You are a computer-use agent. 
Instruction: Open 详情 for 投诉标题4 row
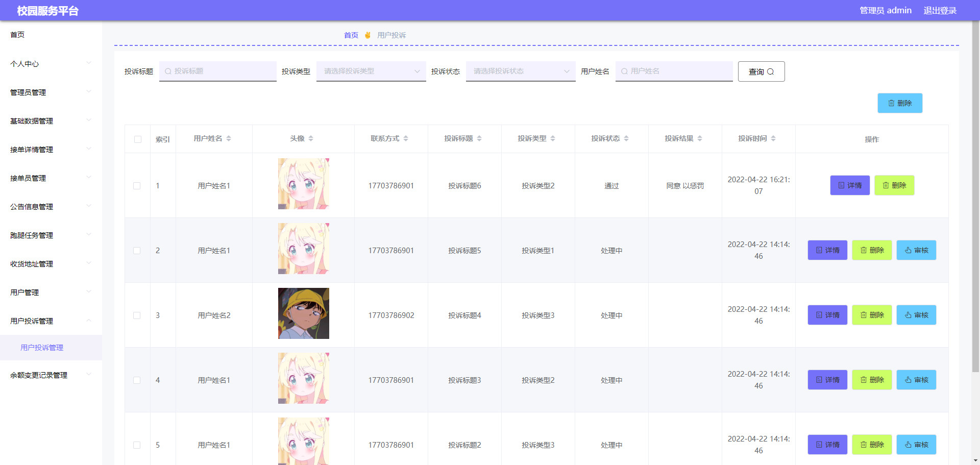(x=827, y=315)
